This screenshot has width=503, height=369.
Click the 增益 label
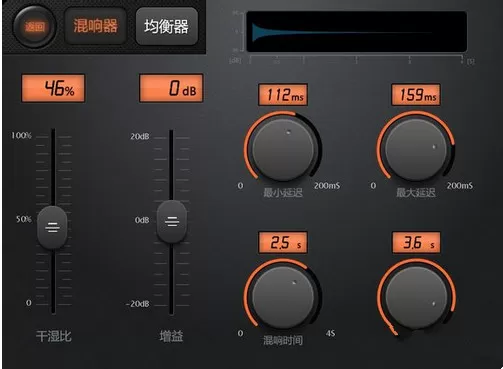pos(171,336)
